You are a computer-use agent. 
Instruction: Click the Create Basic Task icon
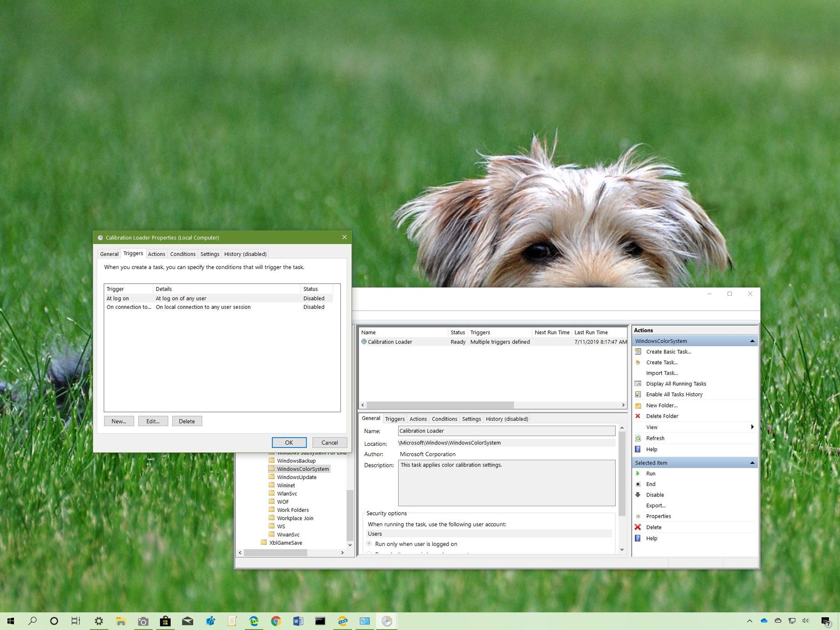(639, 351)
